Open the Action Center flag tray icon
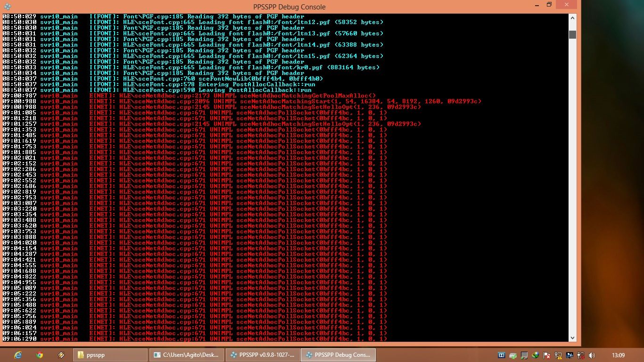This screenshot has height=362, width=644. click(547, 355)
